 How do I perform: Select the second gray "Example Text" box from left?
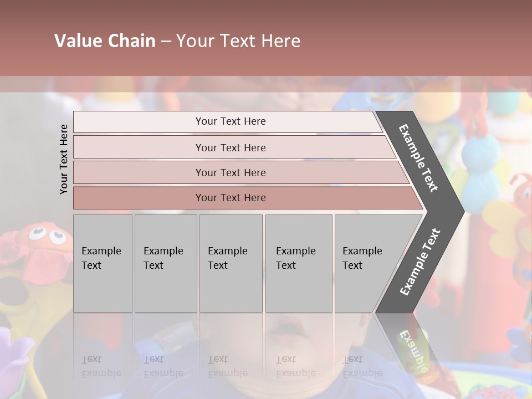(166, 263)
